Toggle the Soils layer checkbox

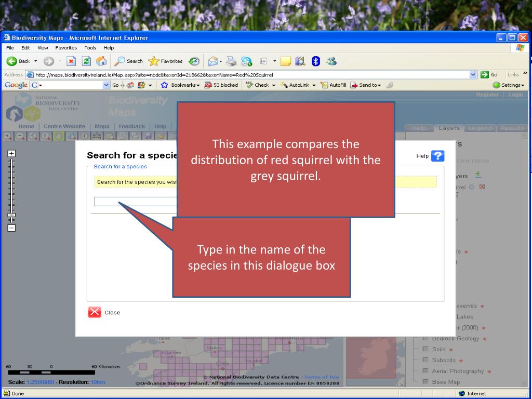(425, 349)
